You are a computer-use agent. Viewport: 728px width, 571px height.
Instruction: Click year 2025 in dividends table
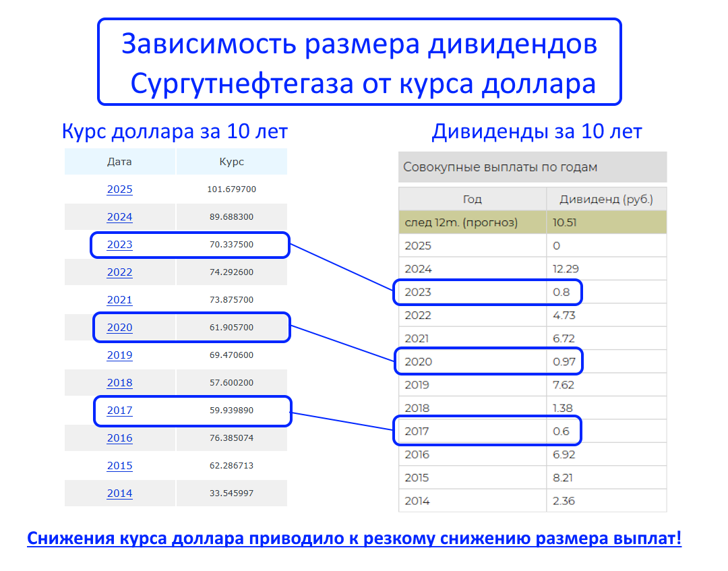pyautogui.click(x=418, y=245)
